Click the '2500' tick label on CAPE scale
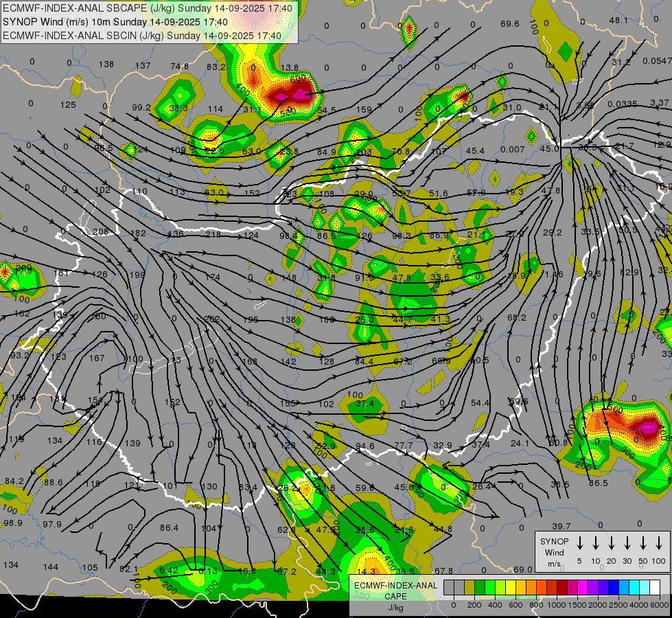The image size is (672, 618). coord(618,605)
